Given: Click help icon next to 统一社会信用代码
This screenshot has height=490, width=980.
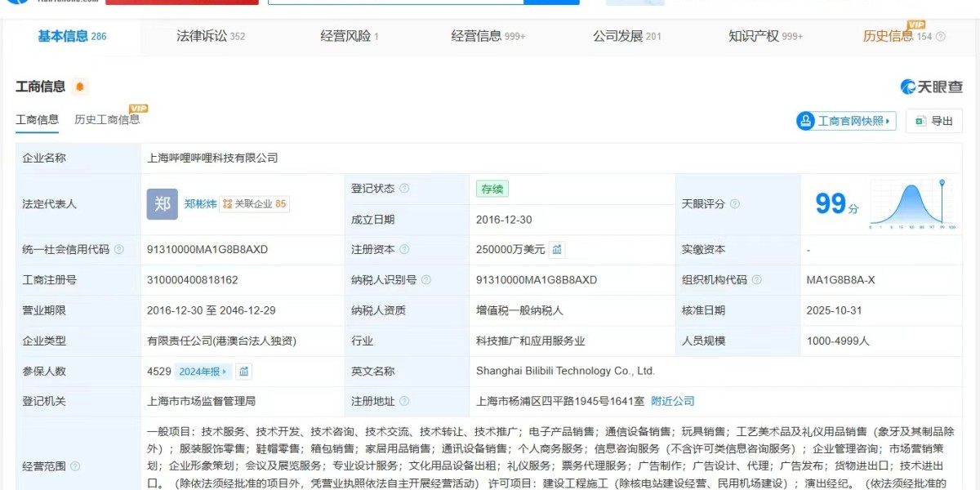Looking at the screenshot, I should [x=119, y=250].
